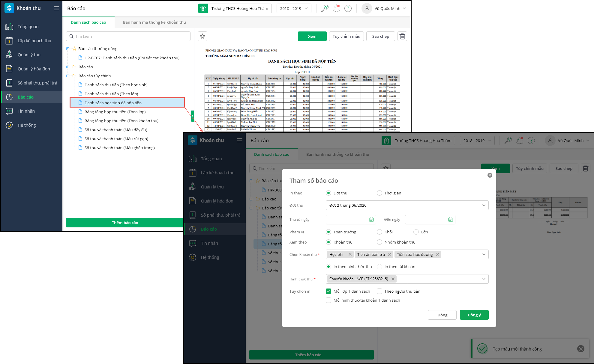This screenshot has width=594, height=364.
Task: Click the Đồng ý button
Action: tap(474, 315)
